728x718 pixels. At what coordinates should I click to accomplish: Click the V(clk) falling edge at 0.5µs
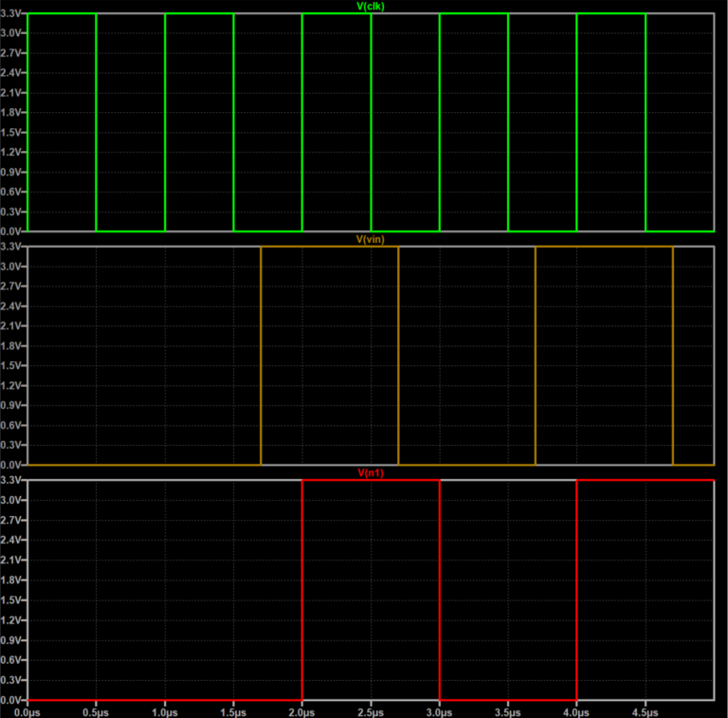[x=96, y=123]
